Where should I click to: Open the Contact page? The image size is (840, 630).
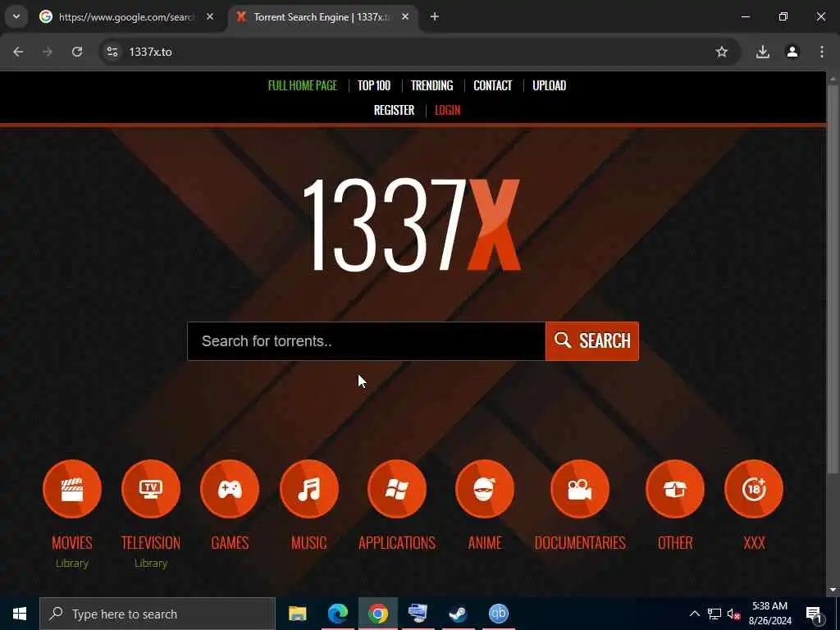pos(493,85)
